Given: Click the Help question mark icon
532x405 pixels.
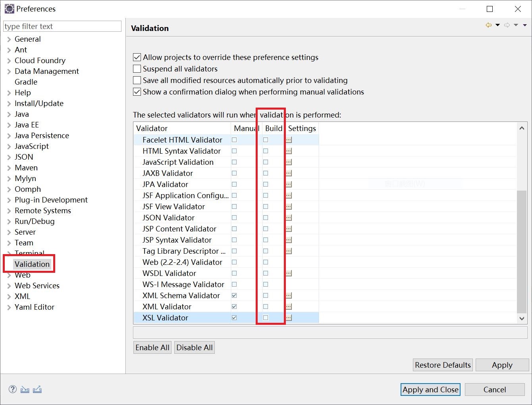Looking at the screenshot, I should click(13, 389).
